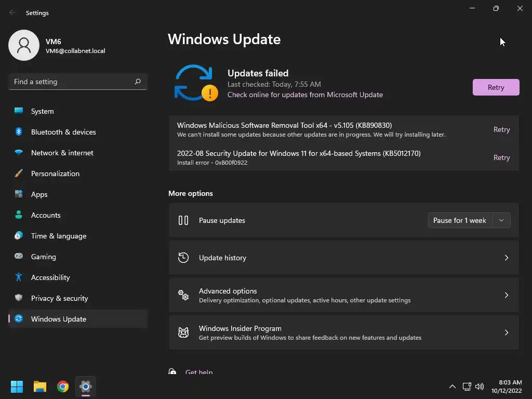
Task: Expand the Pause for 1 week dropdown arrow
Action: (501, 220)
